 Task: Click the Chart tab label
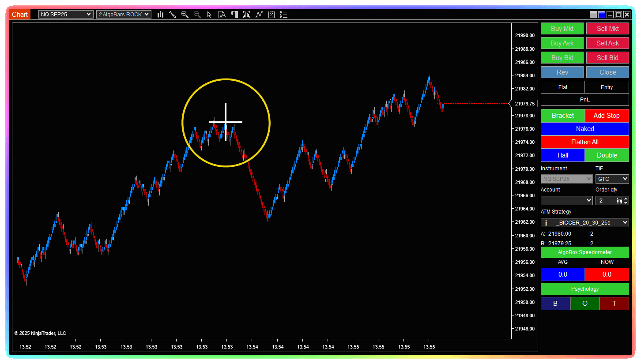point(20,15)
